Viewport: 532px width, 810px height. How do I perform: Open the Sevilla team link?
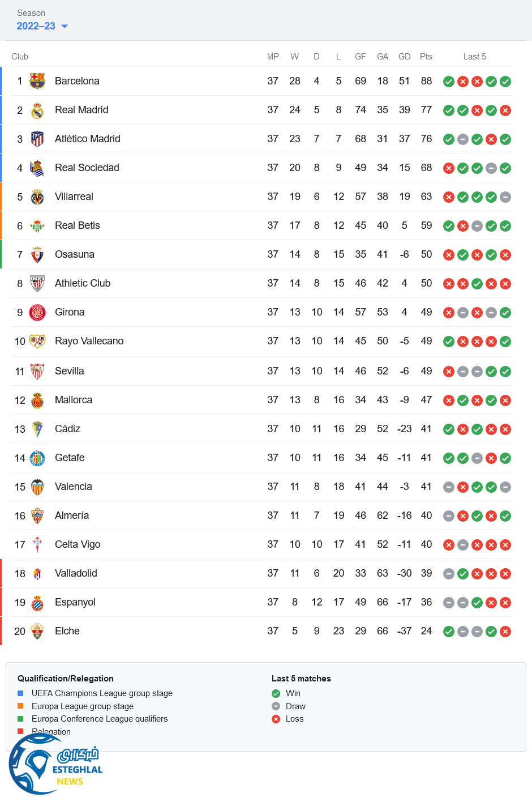[x=69, y=371]
